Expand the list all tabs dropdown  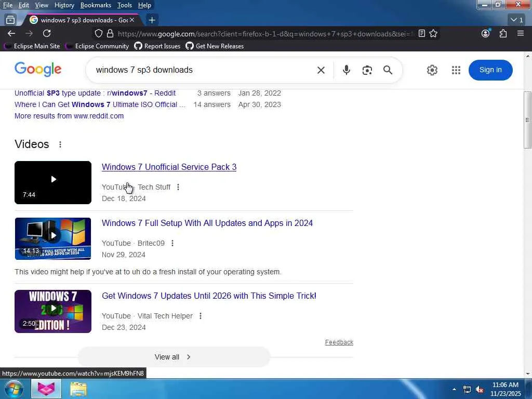[x=517, y=20]
